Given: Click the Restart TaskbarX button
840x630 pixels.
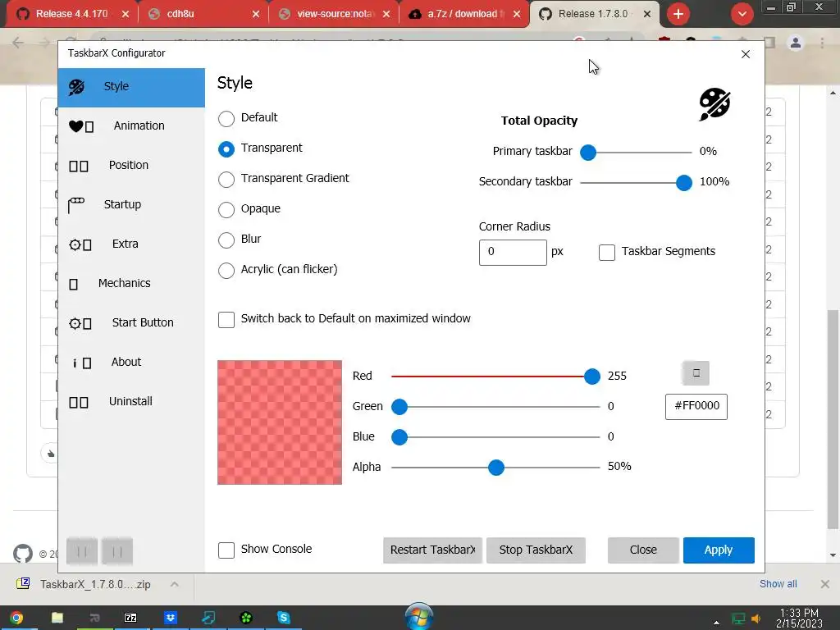Looking at the screenshot, I should 432,550.
